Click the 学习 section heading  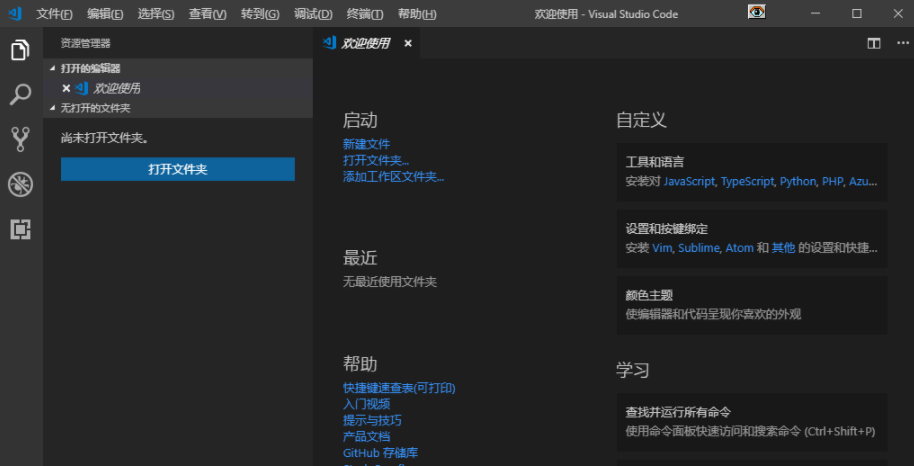[x=632, y=370]
